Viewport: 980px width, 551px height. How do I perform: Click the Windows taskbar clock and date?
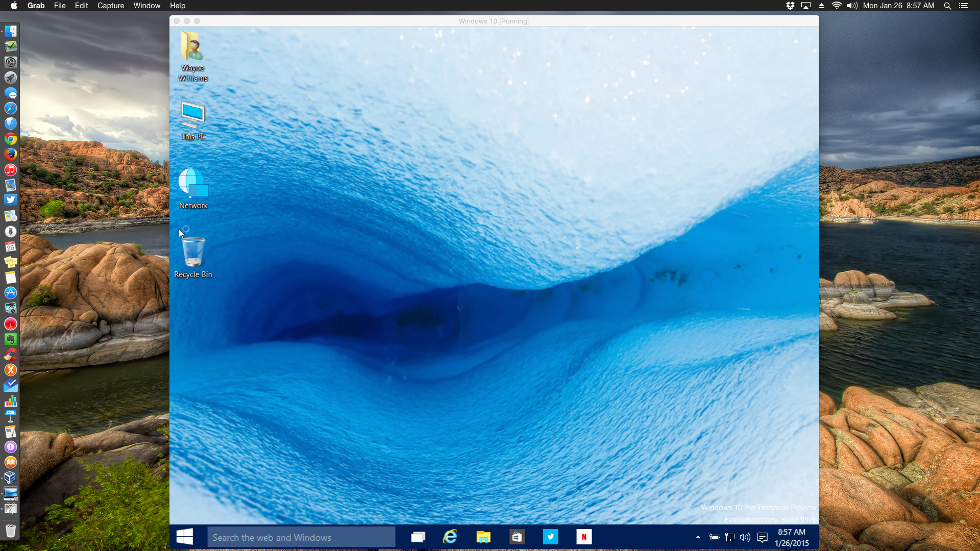point(792,537)
